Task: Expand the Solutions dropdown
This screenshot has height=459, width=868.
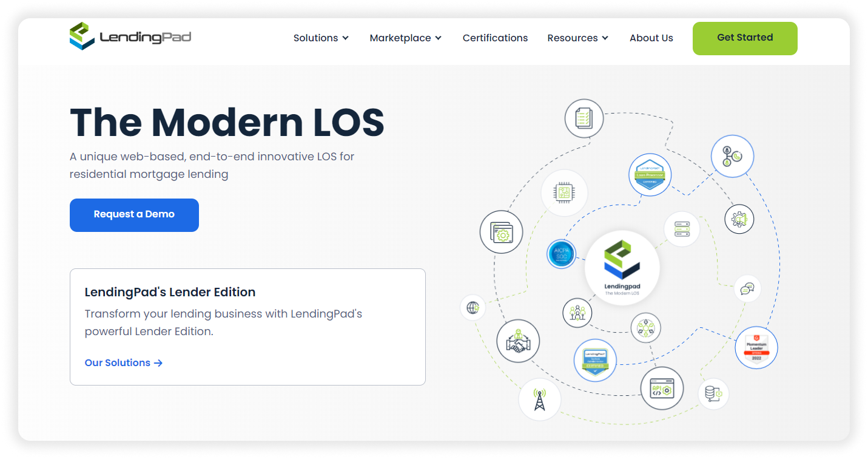Action: (321, 38)
